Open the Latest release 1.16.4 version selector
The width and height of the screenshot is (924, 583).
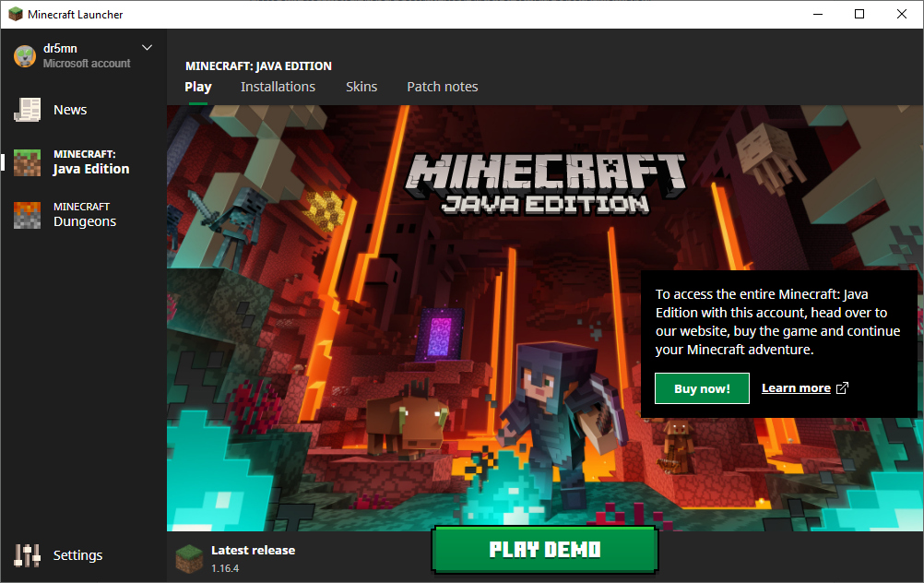click(236, 558)
